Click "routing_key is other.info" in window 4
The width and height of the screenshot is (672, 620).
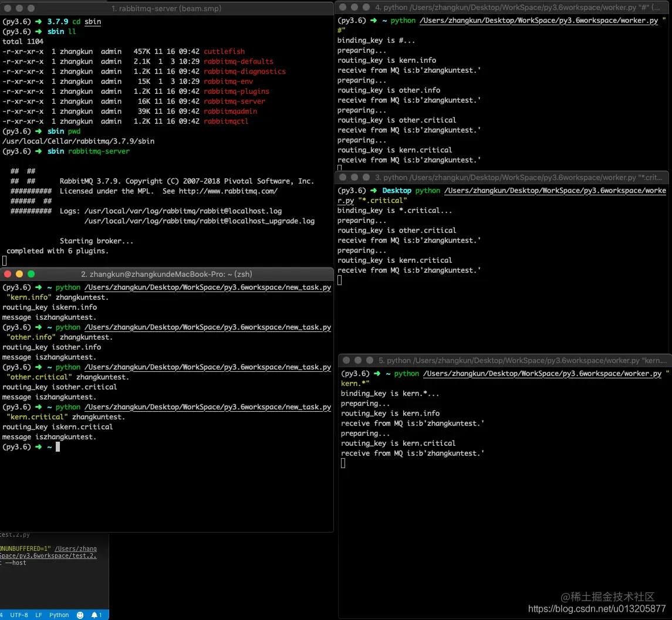pyautogui.click(x=389, y=90)
